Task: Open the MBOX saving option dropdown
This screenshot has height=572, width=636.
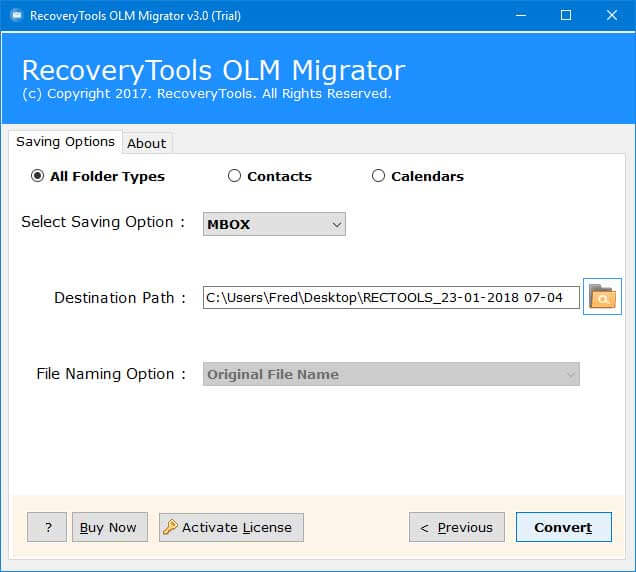Action: coord(274,224)
